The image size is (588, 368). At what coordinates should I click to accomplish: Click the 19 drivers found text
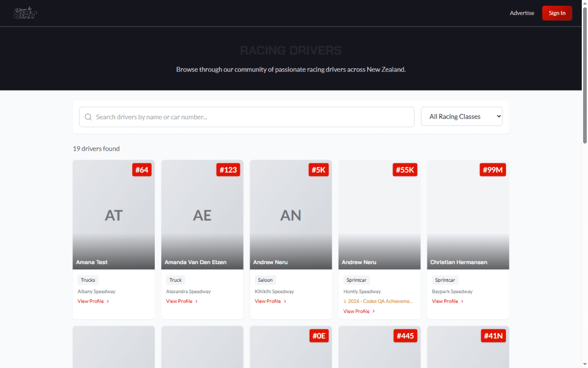click(x=96, y=149)
